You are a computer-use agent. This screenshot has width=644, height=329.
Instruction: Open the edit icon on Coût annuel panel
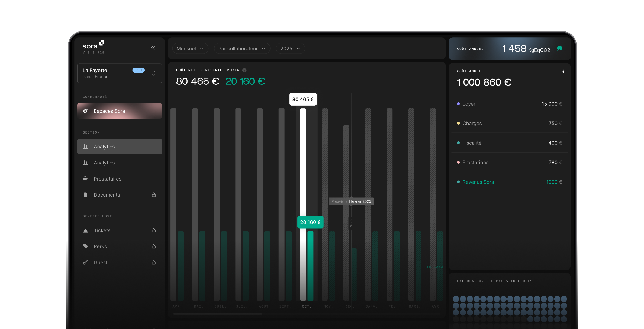[562, 71]
